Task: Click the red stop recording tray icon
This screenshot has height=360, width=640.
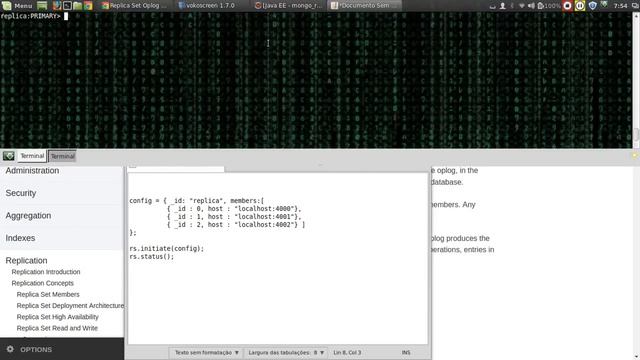Action: [567, 6]
